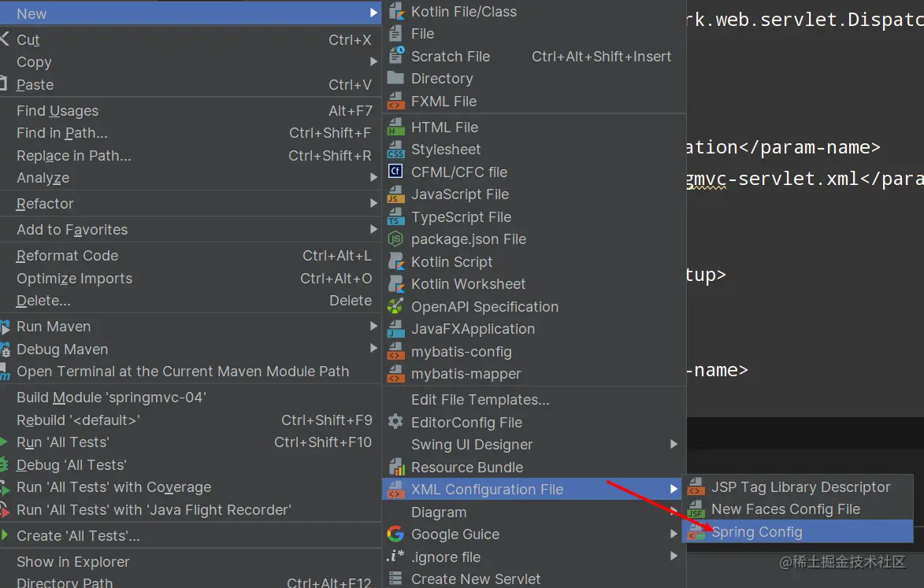Choose Optimize Imports
Viewport: 924px width, 588px height.
click(190, 279)
